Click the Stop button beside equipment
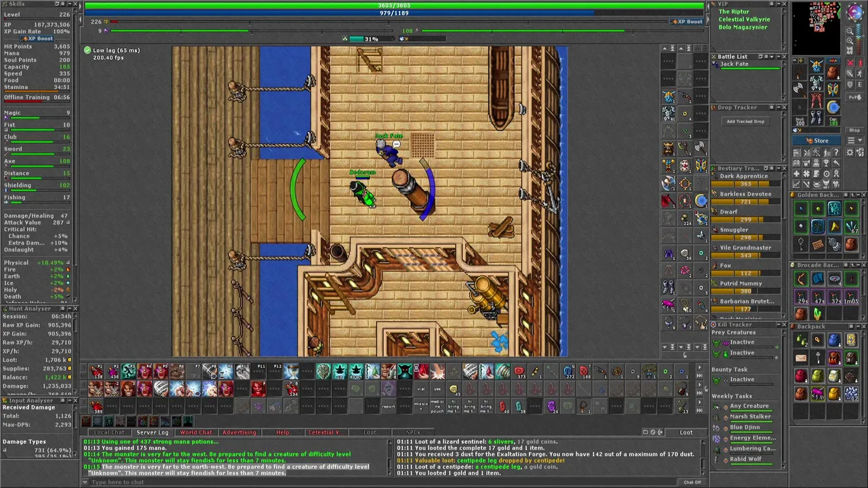 point(854,130)
